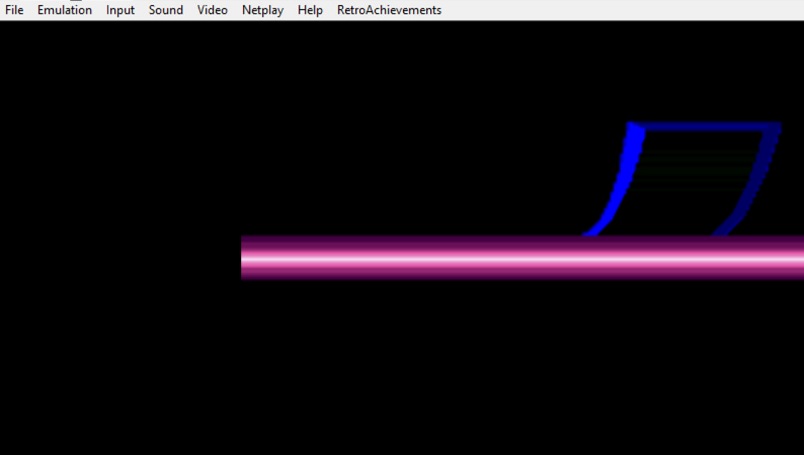
Task: Open the Help menu
Action: [x=310, y=10]
